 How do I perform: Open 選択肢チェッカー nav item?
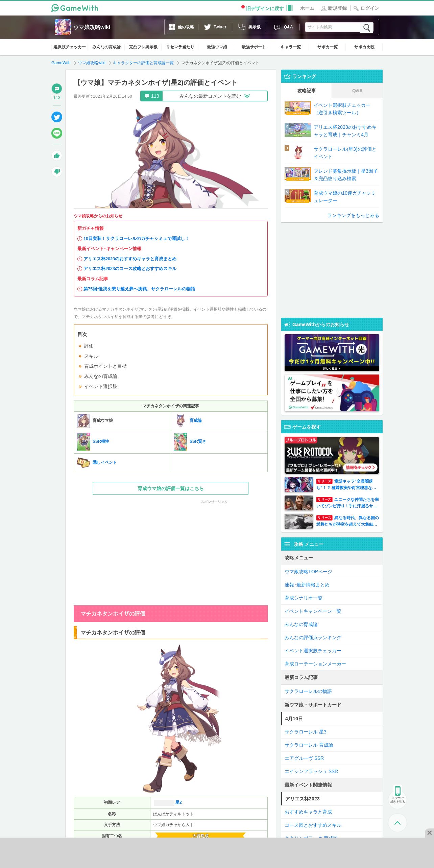point(70,47)
